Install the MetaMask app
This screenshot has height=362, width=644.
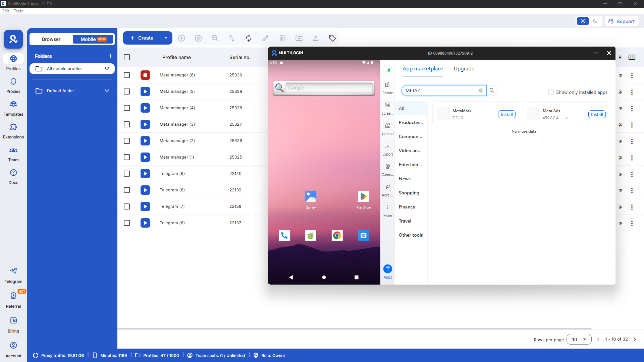pos(506,114)
